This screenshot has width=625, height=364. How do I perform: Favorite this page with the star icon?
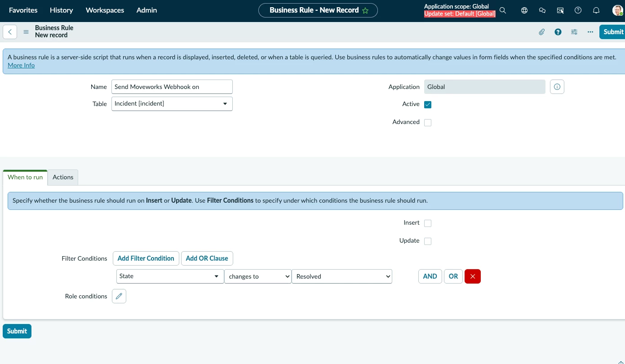tap(365, 10)
